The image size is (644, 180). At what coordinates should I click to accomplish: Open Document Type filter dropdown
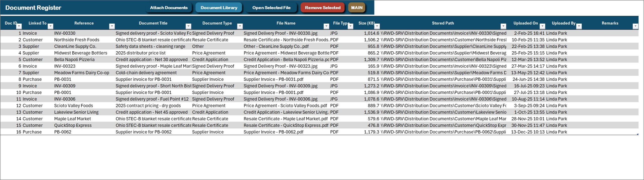[x=240, y=26]
